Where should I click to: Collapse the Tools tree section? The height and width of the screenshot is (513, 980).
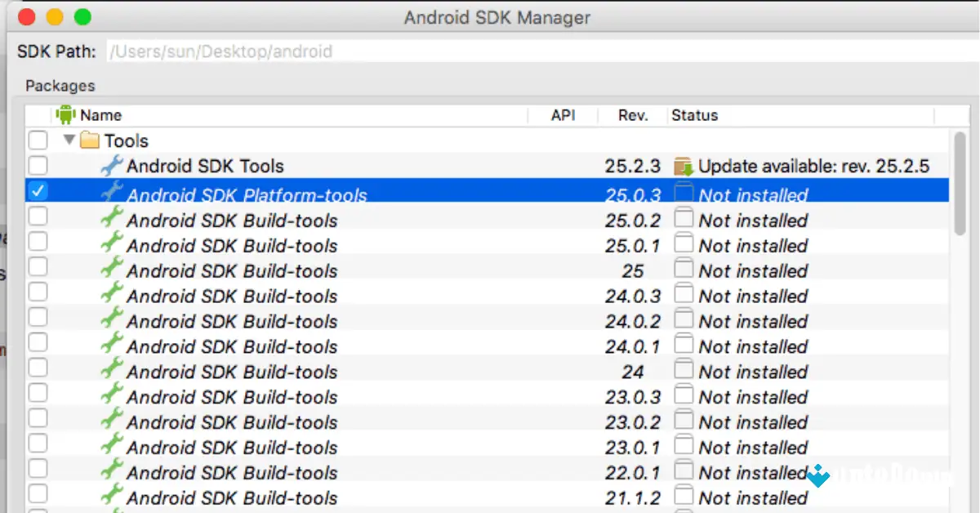(69, 141)
